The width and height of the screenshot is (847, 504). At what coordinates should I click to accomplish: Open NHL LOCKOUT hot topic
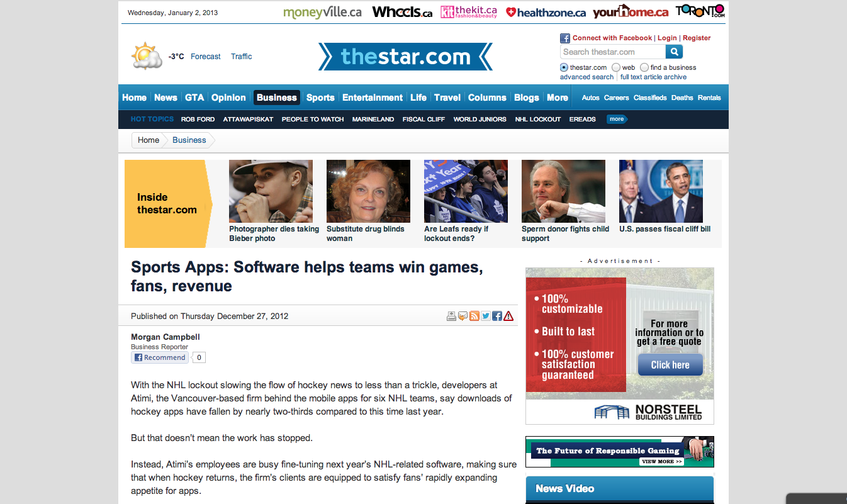point(537,119)
